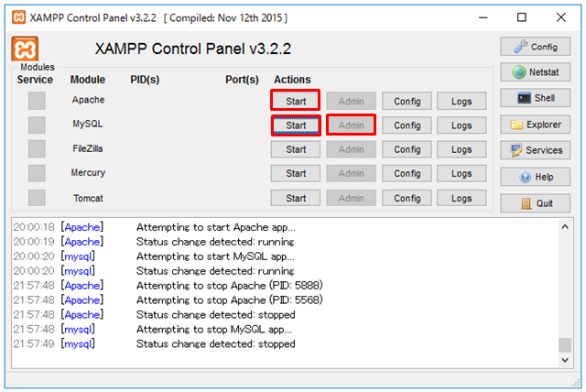This screenshot has height=392, width=586.
Task: Click the log scrollbar thumb
Action: pos(565,345)
